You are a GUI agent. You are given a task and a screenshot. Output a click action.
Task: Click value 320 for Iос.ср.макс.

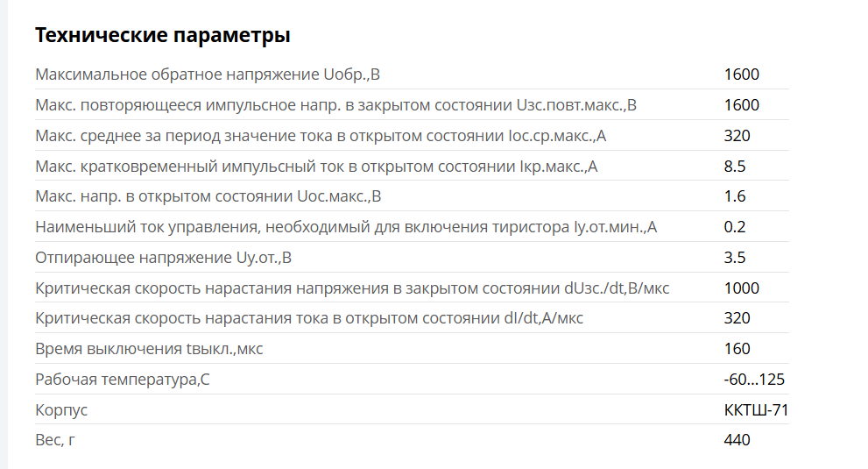(737, 135)
